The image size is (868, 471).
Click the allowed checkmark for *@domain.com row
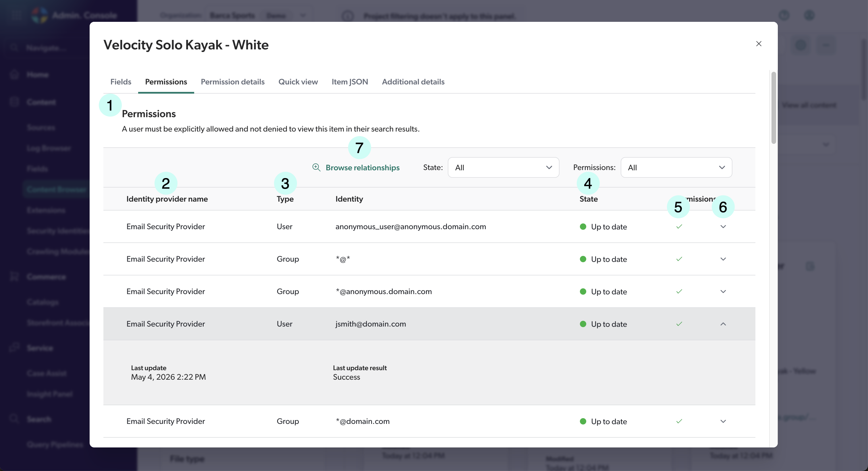pos(679,421)
